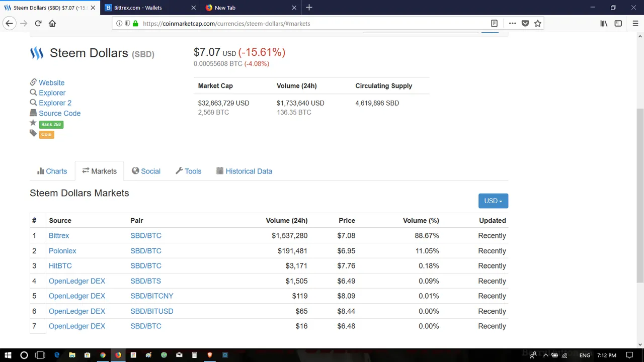Switch to Brave browser in the taskbar
The image size is (644, 362).
(210, 355)
